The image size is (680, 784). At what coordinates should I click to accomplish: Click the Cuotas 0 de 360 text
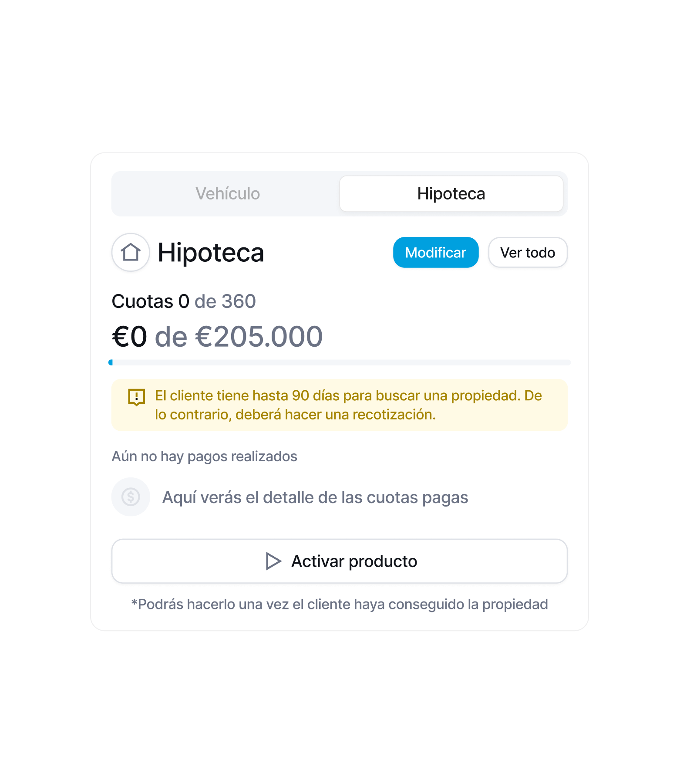coord(184,301)
